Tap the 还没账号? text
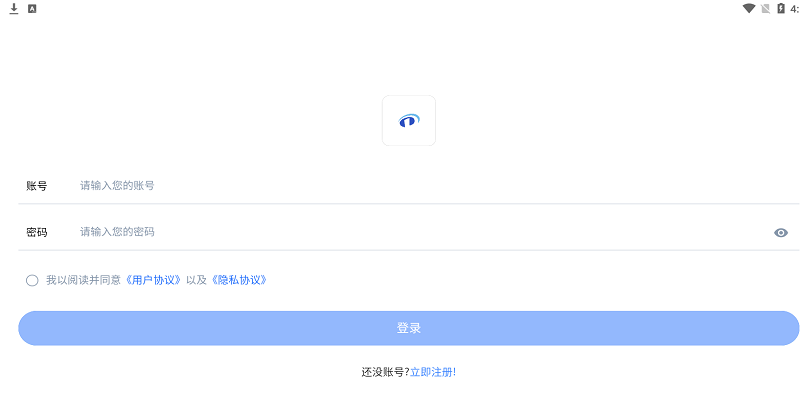800x400 pixels. tap(385, 371)
